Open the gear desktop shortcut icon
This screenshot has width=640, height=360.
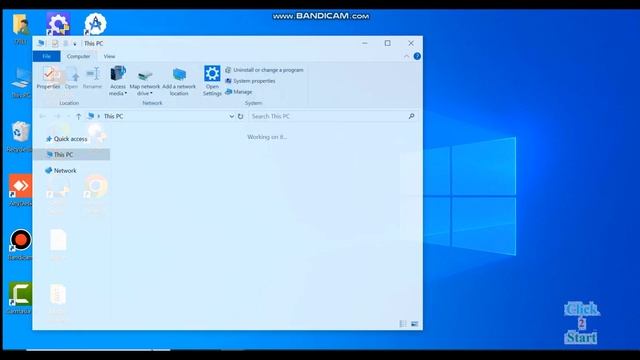coord(58,24)
